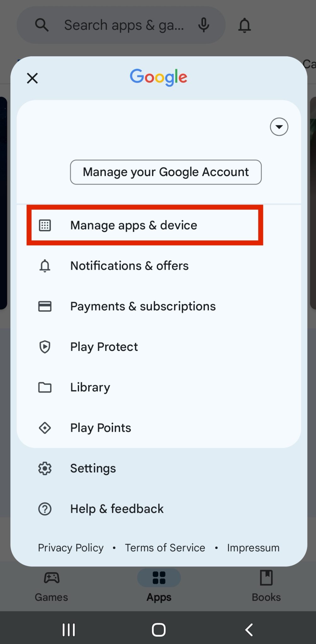Open Play Protect
This screenshot has height=644, width=316.
159,347
